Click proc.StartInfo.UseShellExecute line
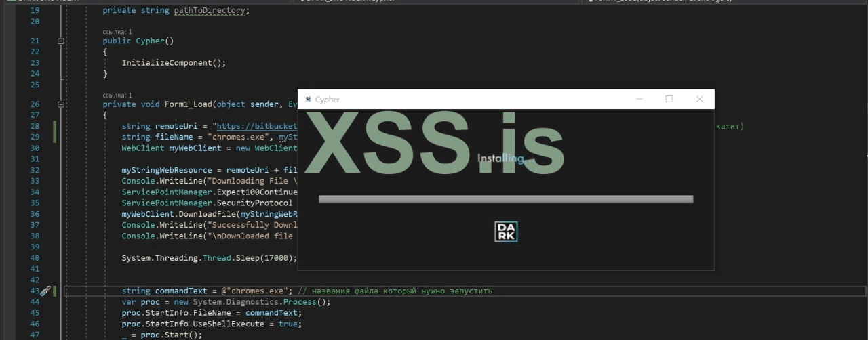This screenshot has width=868, height=340. (x=212, y=324)
